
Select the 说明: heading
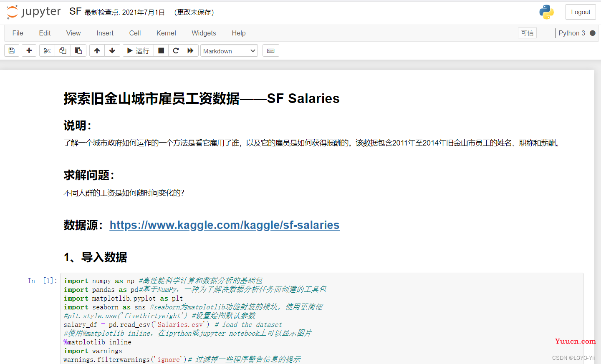pyautogui.click(x=78, y=126)
